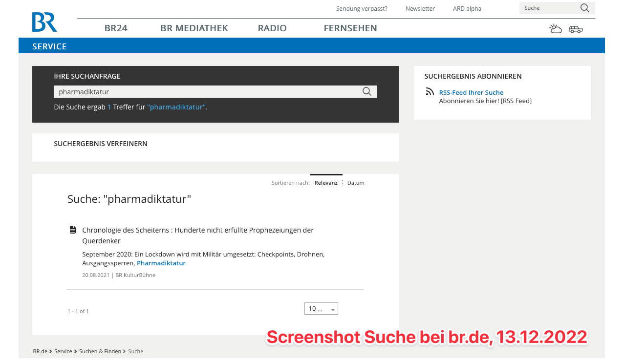The image size is (624, 364).
Task: Click the document icon beside the result
Action: 73,230
